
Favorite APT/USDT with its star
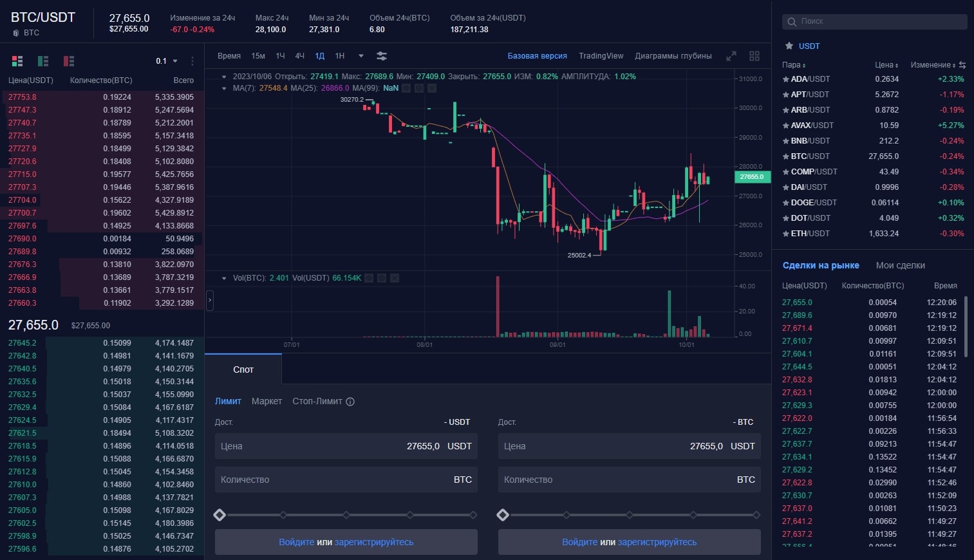tap(785, 95)
